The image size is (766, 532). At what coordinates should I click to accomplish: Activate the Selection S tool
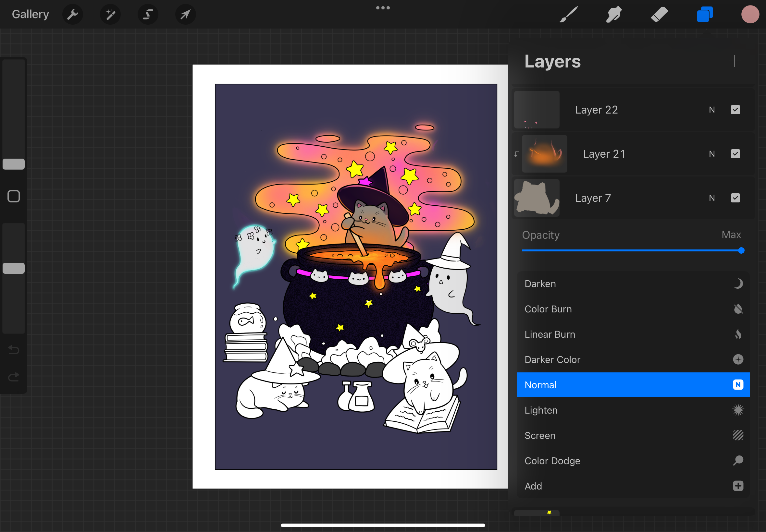tap(148, 14)
